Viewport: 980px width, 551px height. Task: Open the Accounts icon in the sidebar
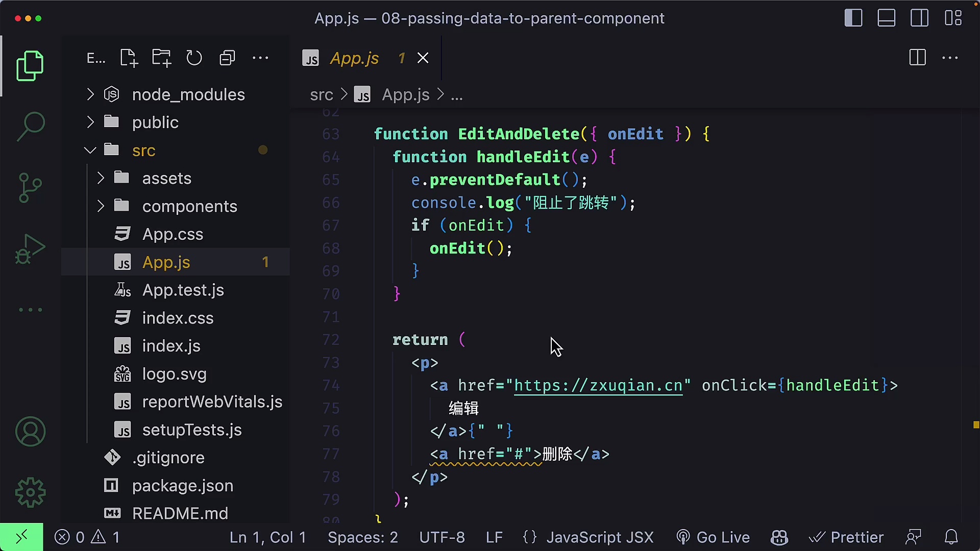click(x=30, y=431)
